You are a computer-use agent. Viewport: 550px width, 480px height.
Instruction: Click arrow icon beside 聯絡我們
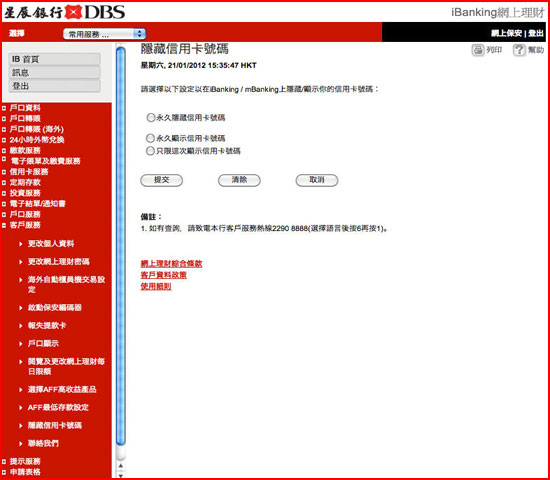pos(21,444)
